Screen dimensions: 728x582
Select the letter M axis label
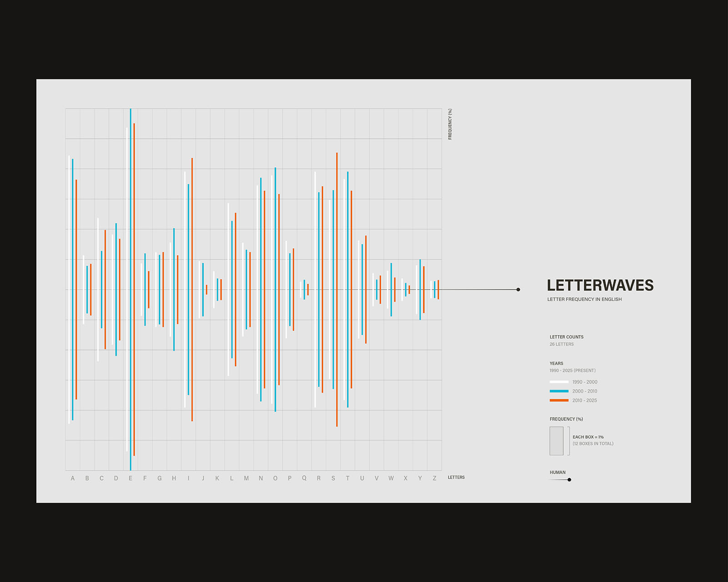(x=246, y=478)
